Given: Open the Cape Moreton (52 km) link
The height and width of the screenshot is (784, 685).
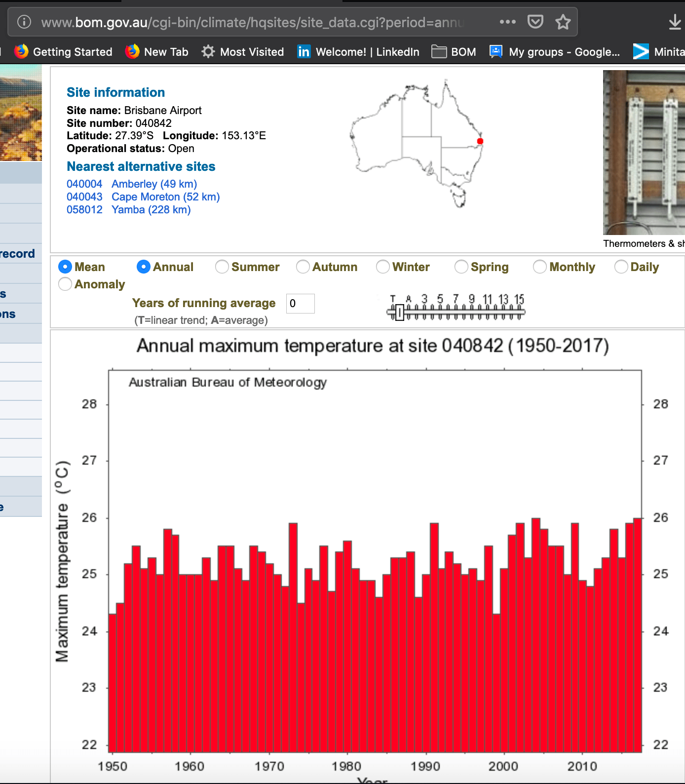Looking at the screenshot, I should point(165,197).
